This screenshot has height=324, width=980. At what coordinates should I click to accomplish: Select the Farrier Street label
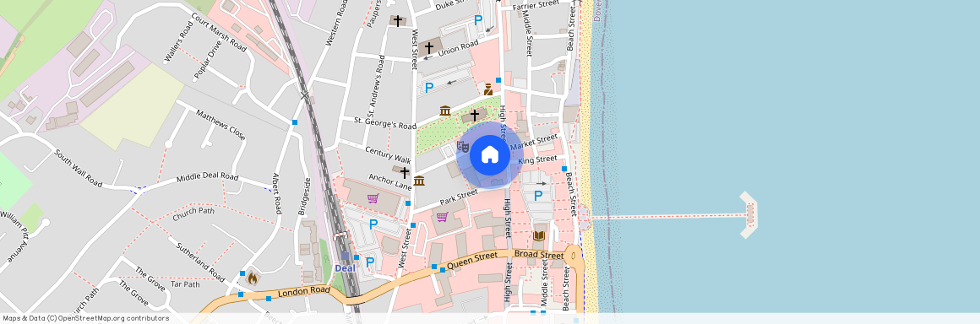[535, 5]
